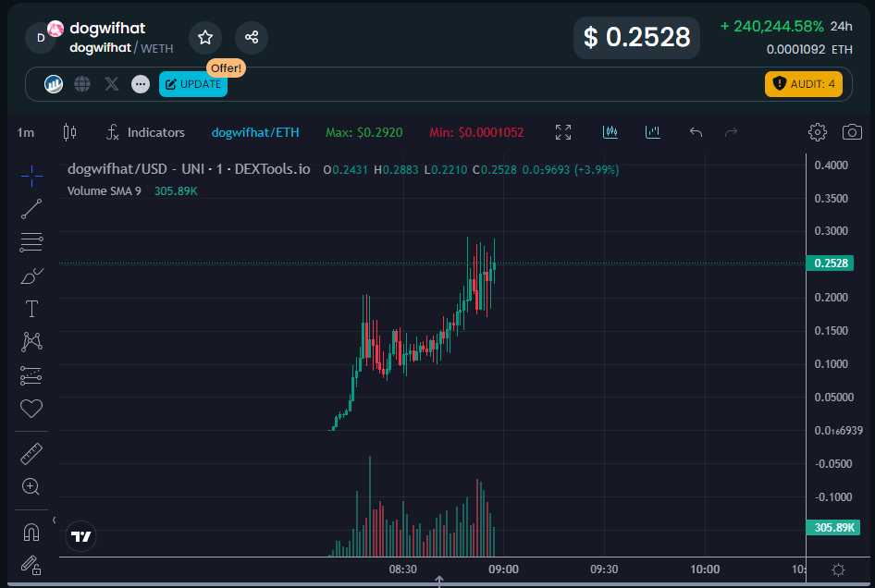875x588 pixels.
Task: Click the TradingView logo
Action: coord(80,536)
